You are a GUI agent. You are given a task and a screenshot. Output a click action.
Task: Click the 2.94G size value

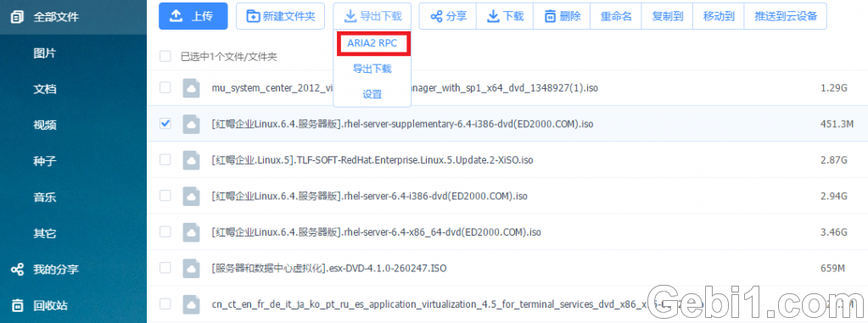tap(834, 196)
